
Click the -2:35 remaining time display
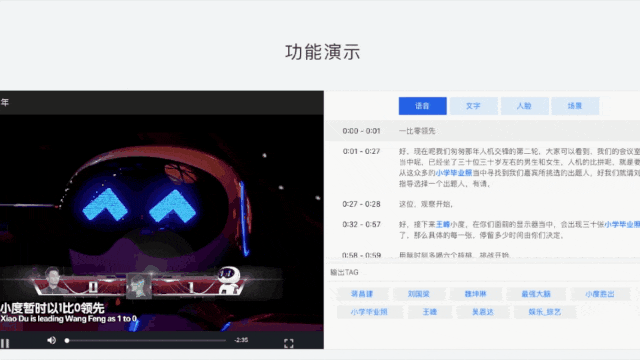241,340
